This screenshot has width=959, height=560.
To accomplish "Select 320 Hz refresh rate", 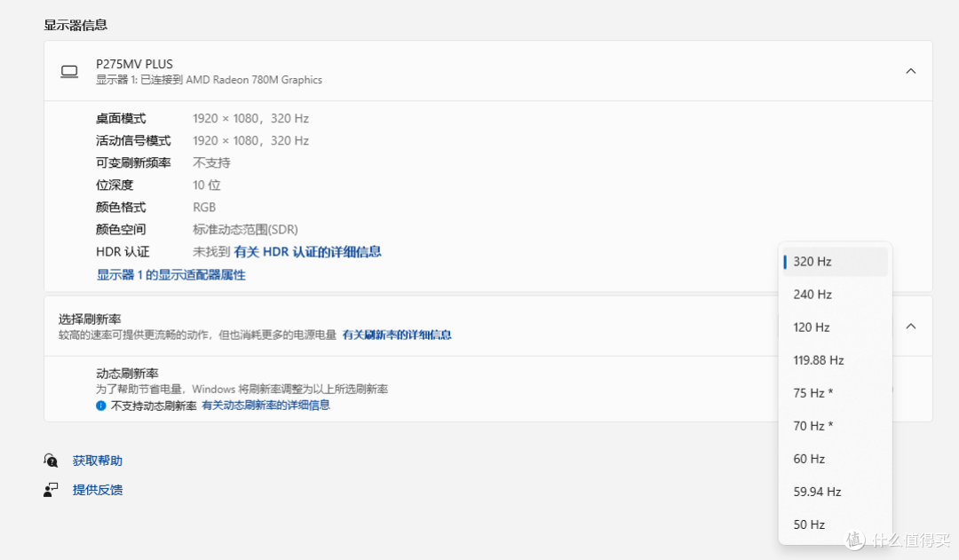I will pyautogui.click(x=835, y=262).
